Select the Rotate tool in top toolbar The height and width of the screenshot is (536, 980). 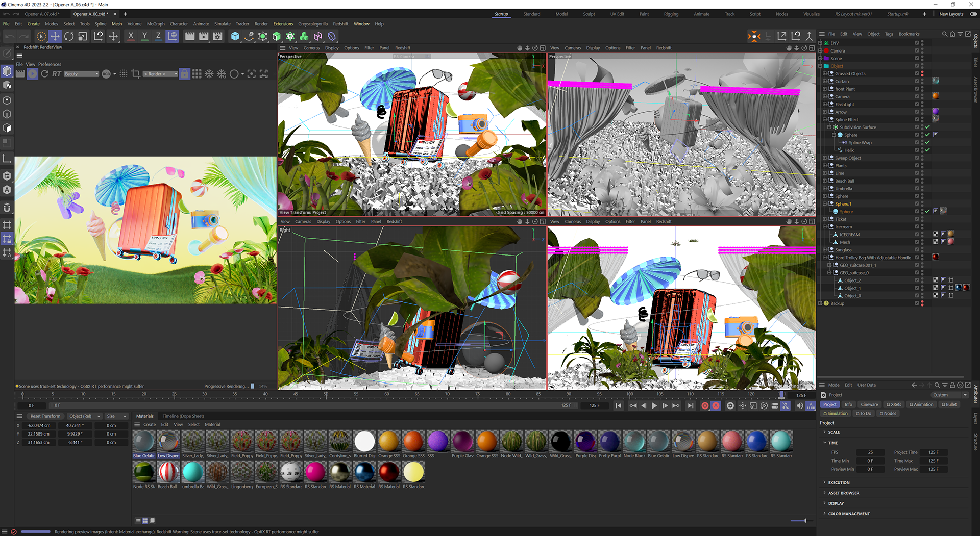[x=69, y=36]
